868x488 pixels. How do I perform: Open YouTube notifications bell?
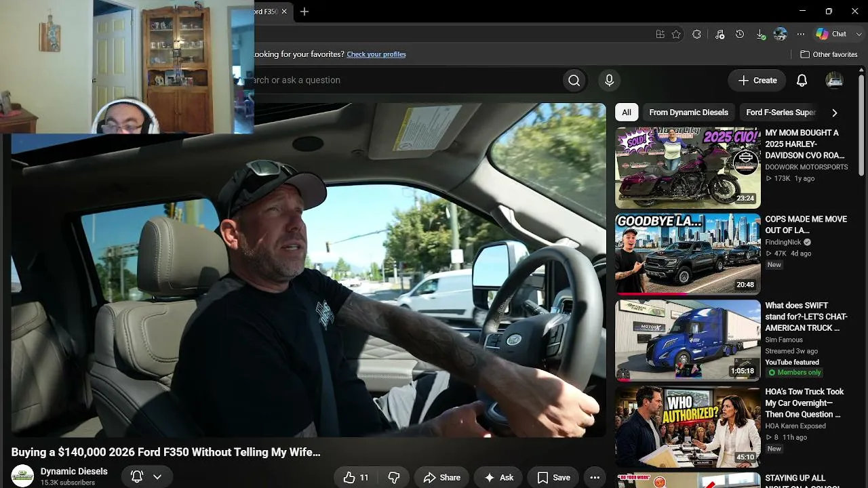point(802,81)
